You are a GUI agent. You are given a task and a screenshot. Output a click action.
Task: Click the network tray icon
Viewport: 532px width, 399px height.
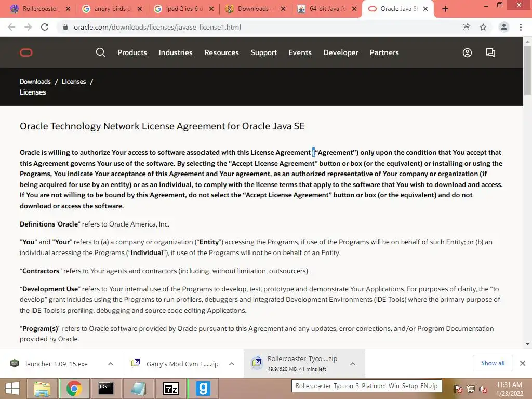(x=470, y=389)
